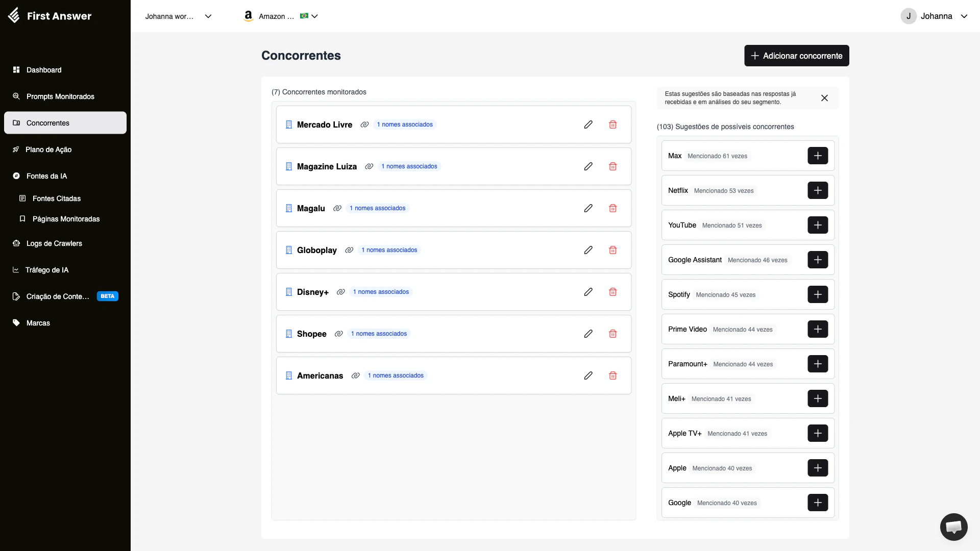The image size is (980, 551).
Task: Navigate to Fontes Citadas
Action: pyautogui.click(x=56, y=198)
